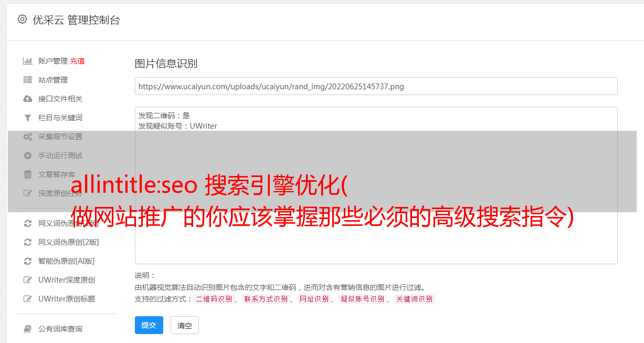Click the filter icon beside 栏目与关键词

click(28, 118)
